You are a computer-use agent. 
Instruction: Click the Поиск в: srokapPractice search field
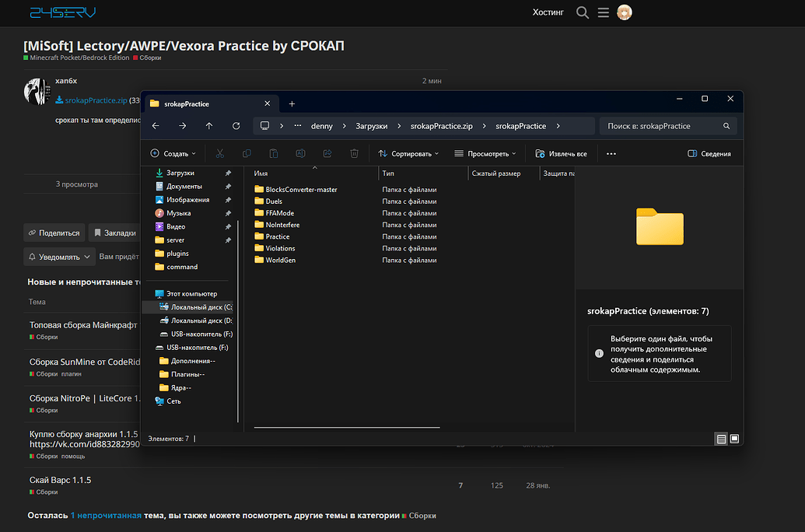click(661, 126)
